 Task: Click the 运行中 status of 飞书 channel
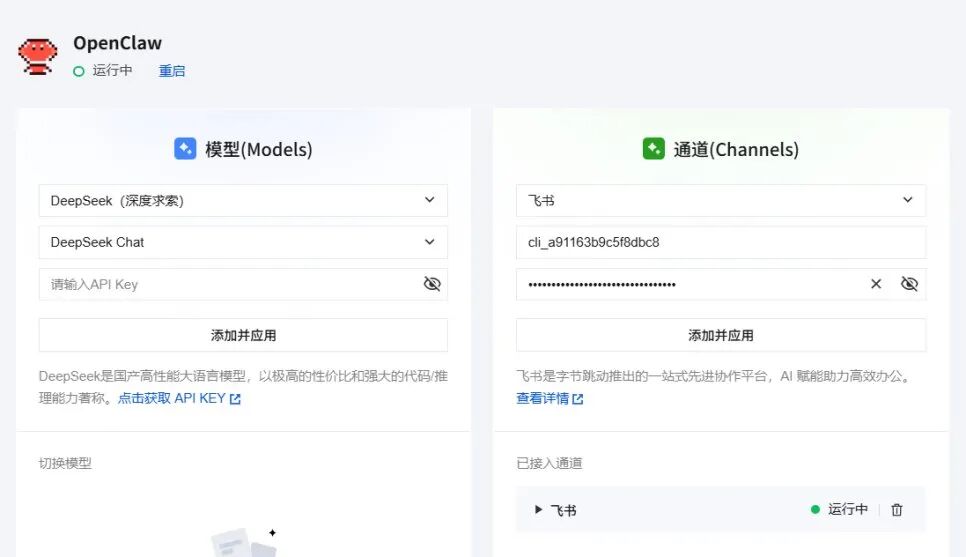pos(839,509)
